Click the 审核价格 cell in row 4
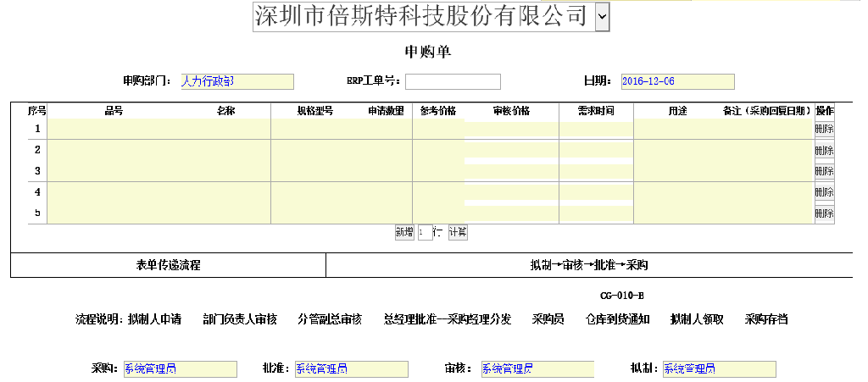Image resolution: width=868 pixels, height=382 pixels. point(511,192)
